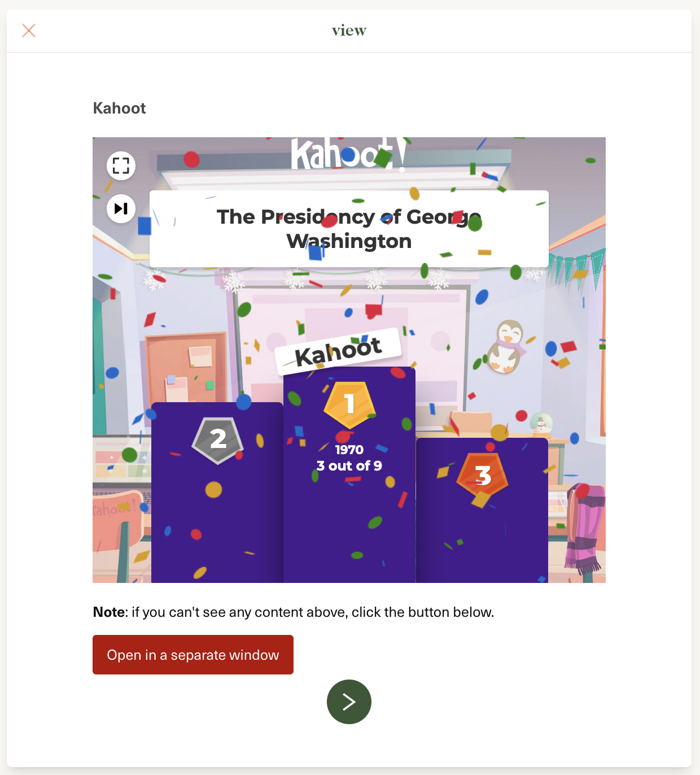Click the note about content not showing

point(294,612)
